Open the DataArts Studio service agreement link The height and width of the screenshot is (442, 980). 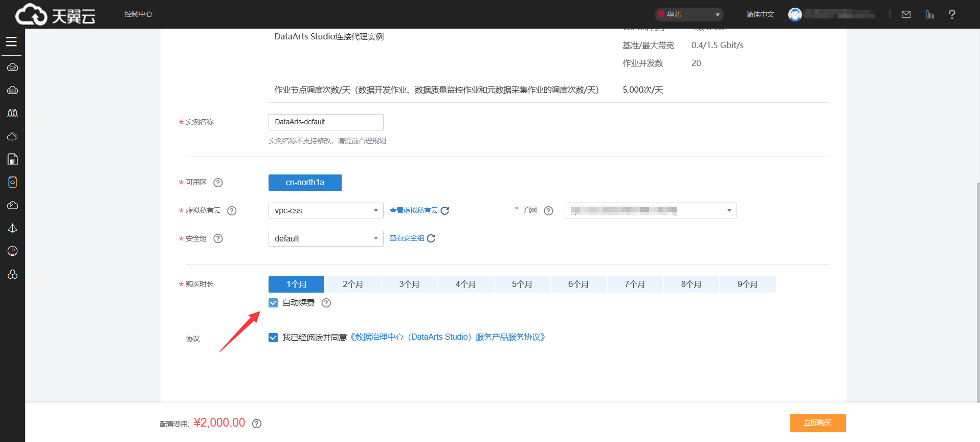[448, 337]
